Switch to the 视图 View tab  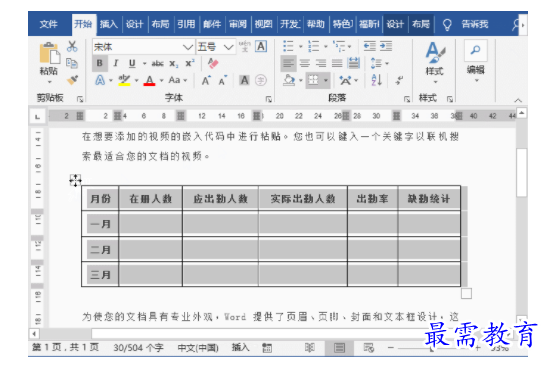click(263, 24)
